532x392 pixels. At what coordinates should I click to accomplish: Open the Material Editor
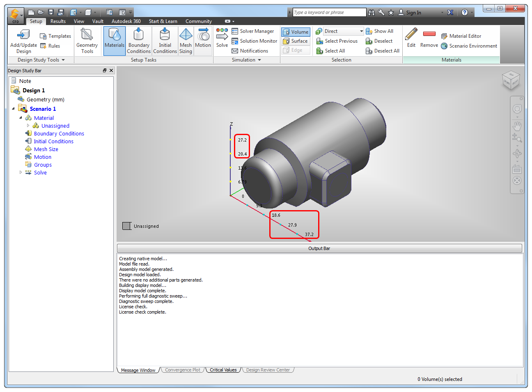461,36
